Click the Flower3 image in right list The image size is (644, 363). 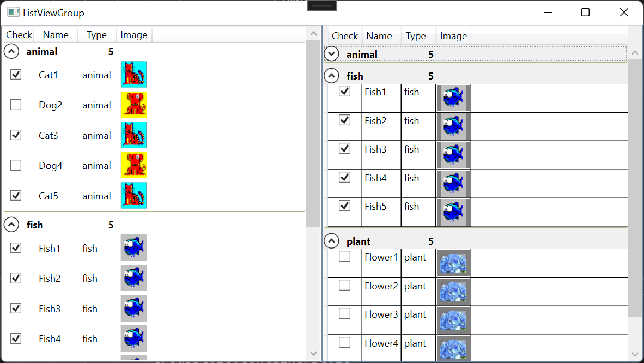click(453, 320)
